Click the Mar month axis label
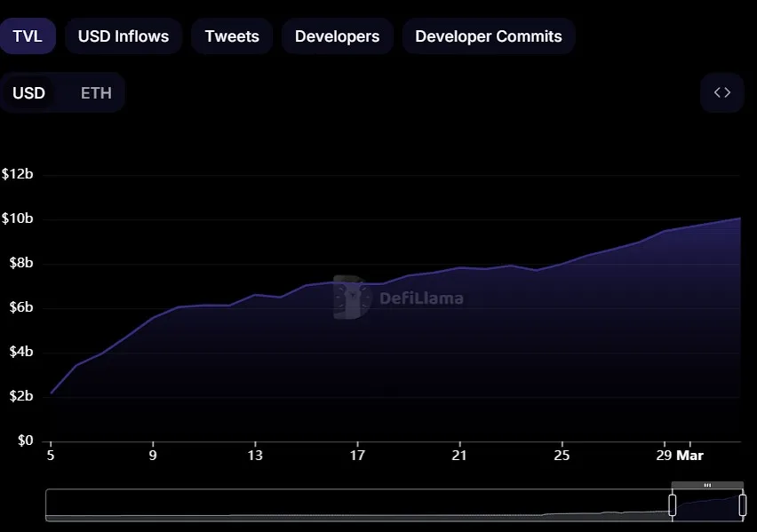Screen dimensions: 757x532 pyautogui.click(x=689, y=456)
